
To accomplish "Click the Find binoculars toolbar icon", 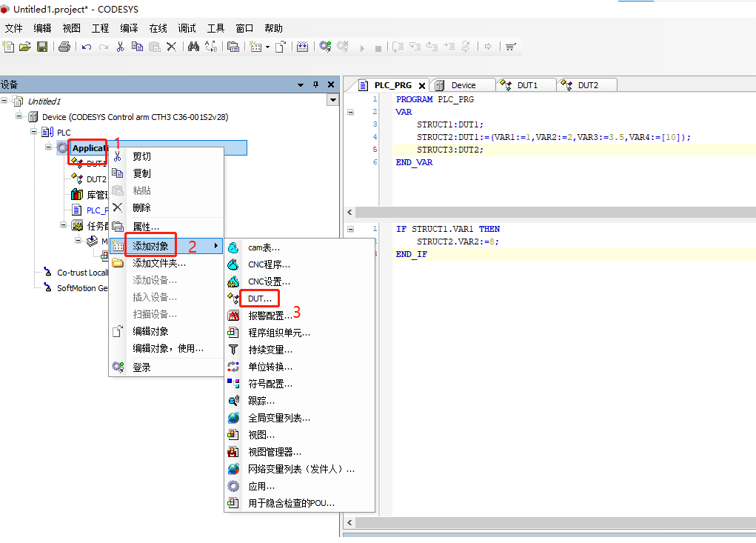I will click(194, 47).
